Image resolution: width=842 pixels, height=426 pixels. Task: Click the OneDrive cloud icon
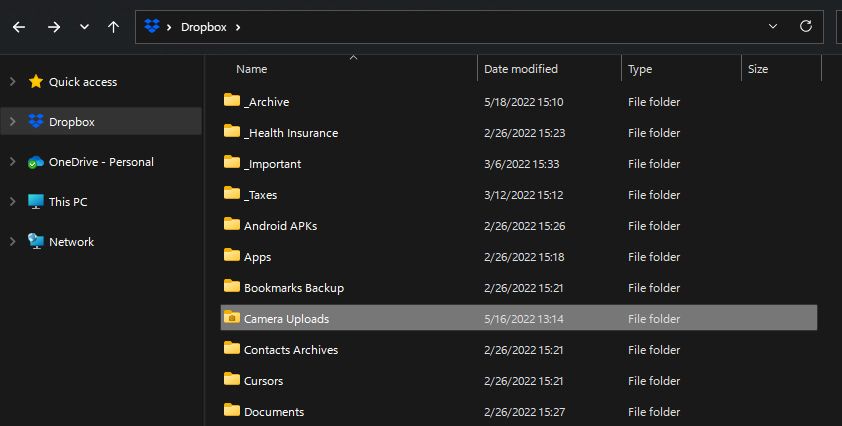click(36, 162)
